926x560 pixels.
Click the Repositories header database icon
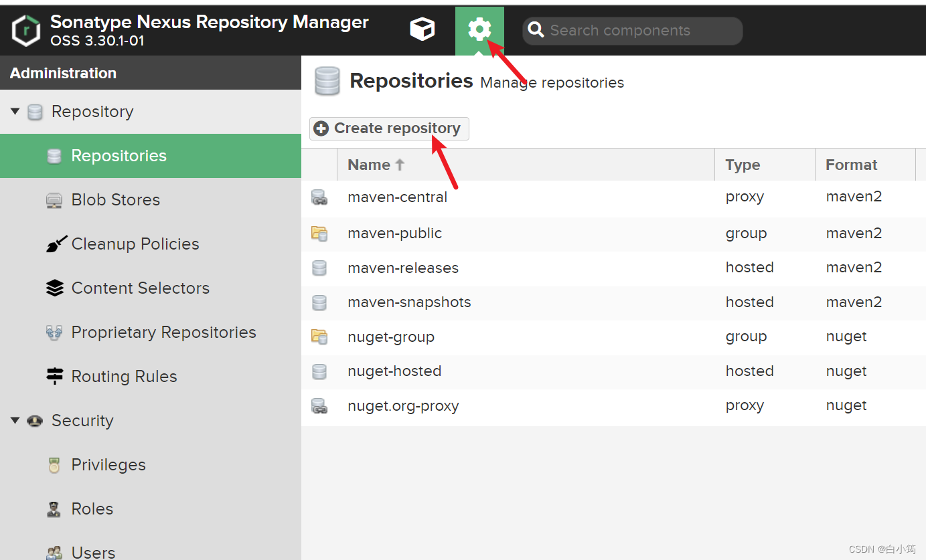point(327,82)
